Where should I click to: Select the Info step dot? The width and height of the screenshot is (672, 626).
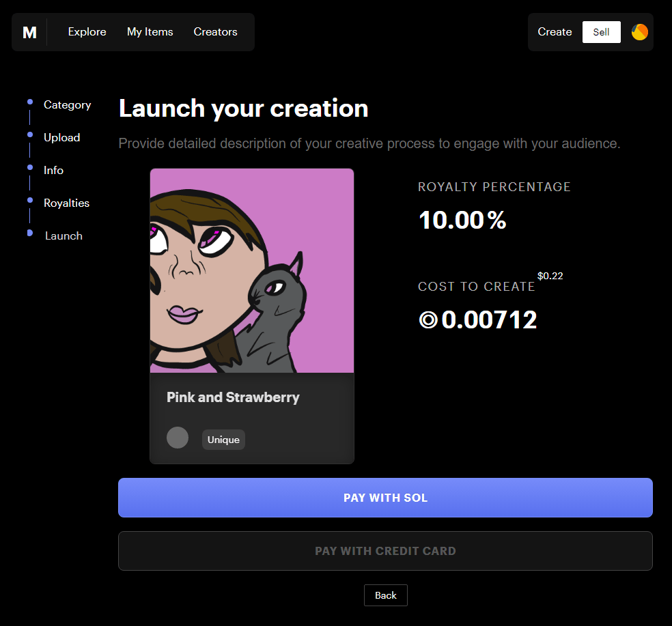tap(30, 168)
